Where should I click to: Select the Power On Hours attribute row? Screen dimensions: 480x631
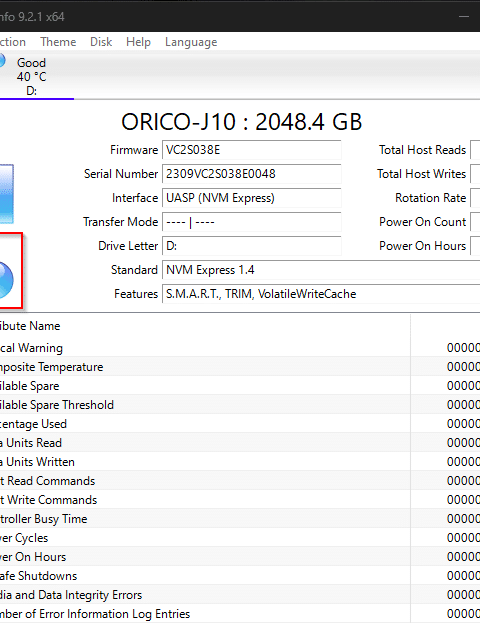click(240, 557)
